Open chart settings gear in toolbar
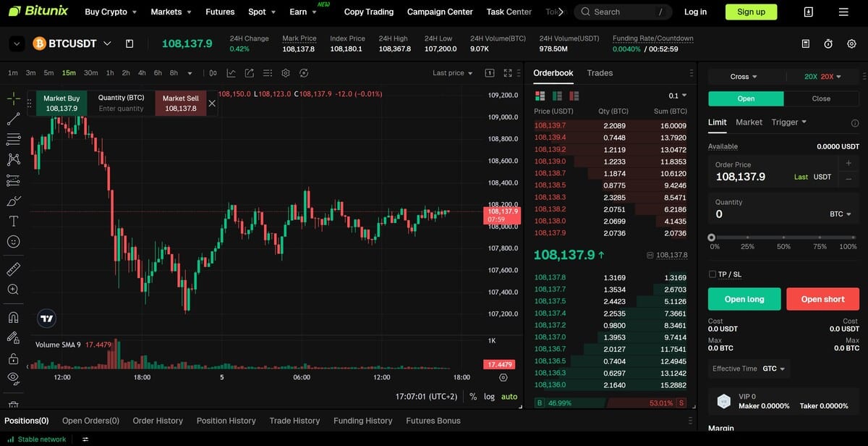 click(x=286, y=73)
